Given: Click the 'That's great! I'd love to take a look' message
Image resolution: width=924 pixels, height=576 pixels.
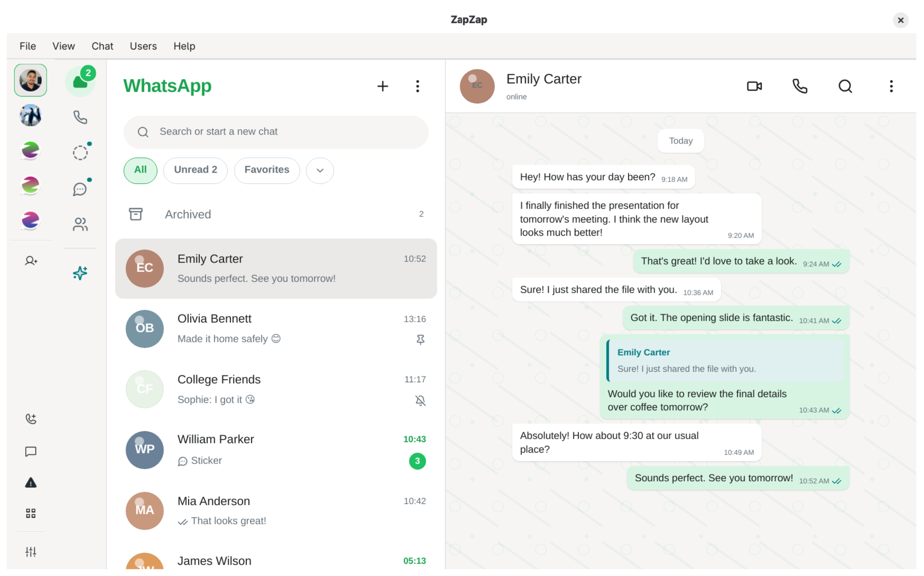Looking at the screenshot, I should point(741,261).
